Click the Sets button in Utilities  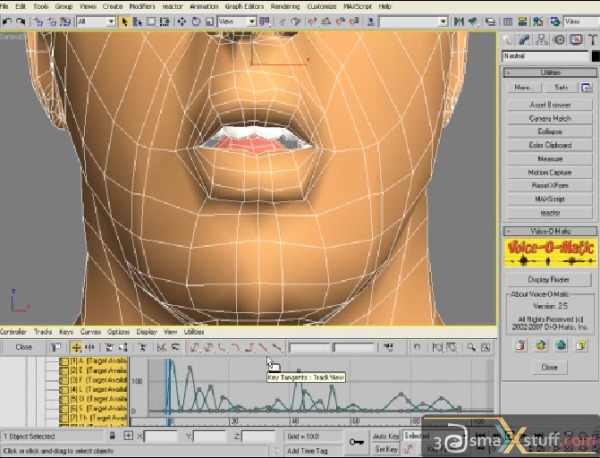pyautogui.click(x=561, y=88)
